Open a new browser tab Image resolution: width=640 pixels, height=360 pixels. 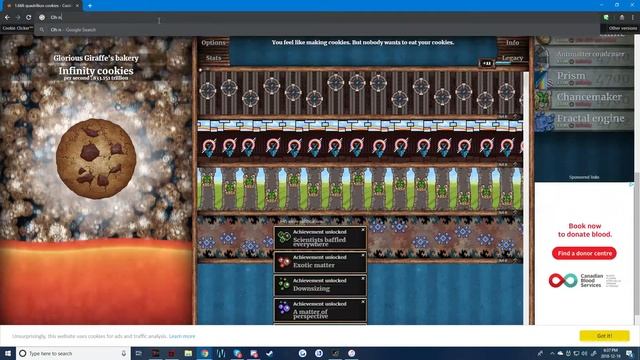[90, 6]
